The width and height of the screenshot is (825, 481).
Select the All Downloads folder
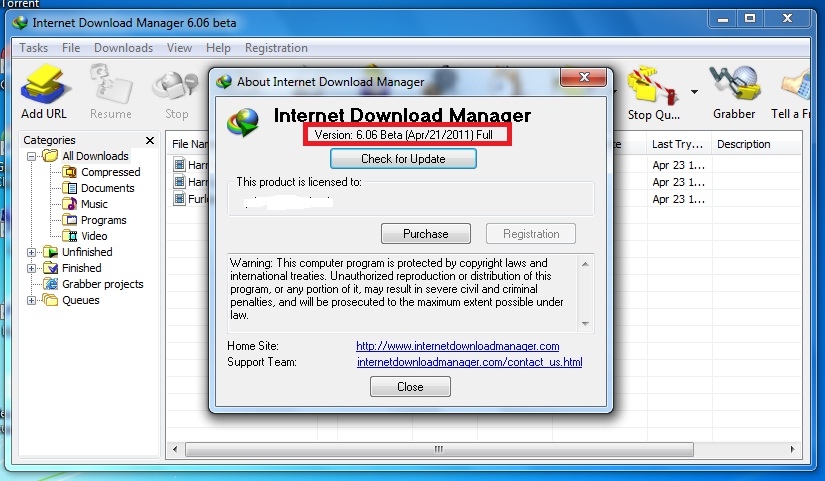coord(86,156)
